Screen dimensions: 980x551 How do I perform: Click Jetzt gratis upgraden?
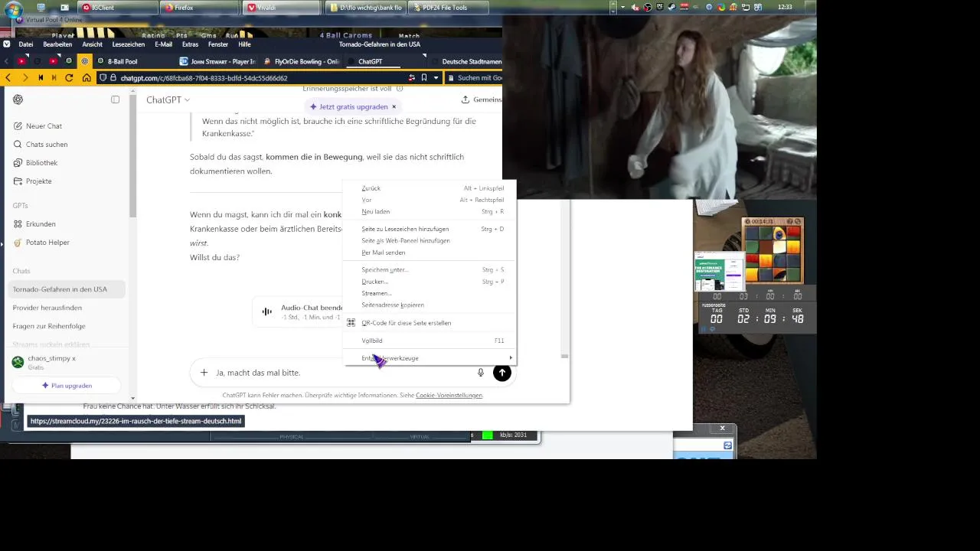[x=348, y=106]
